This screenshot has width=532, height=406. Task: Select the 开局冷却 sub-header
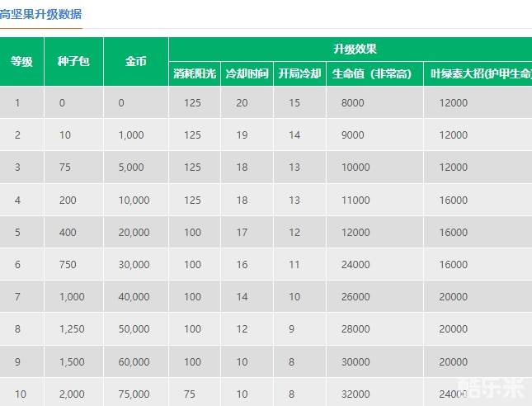[x=299, y=73]
